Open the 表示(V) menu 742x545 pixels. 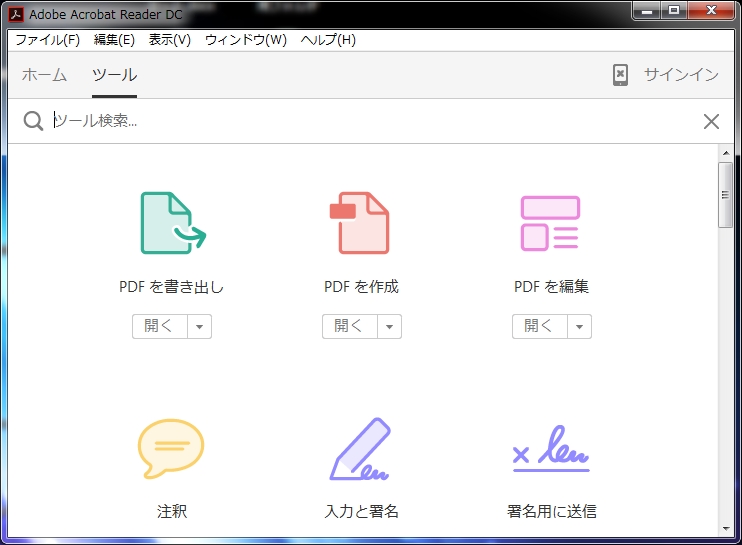point(169,40)
